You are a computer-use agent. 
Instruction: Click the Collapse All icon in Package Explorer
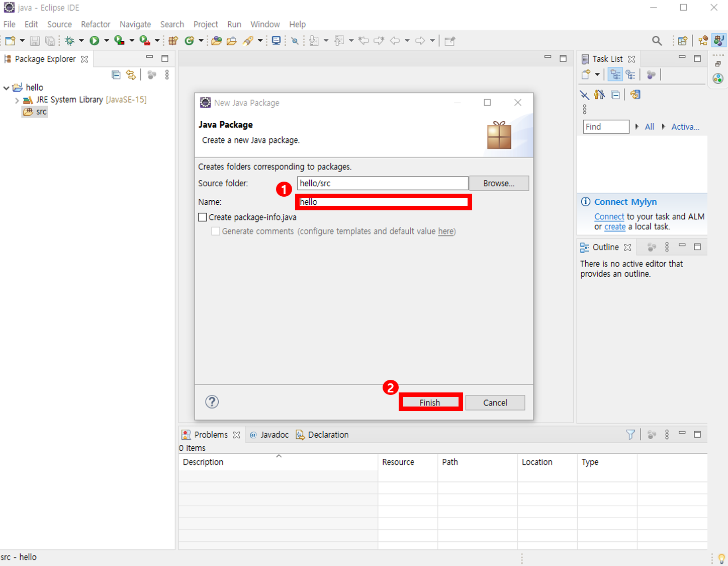[x=116, y=75]
